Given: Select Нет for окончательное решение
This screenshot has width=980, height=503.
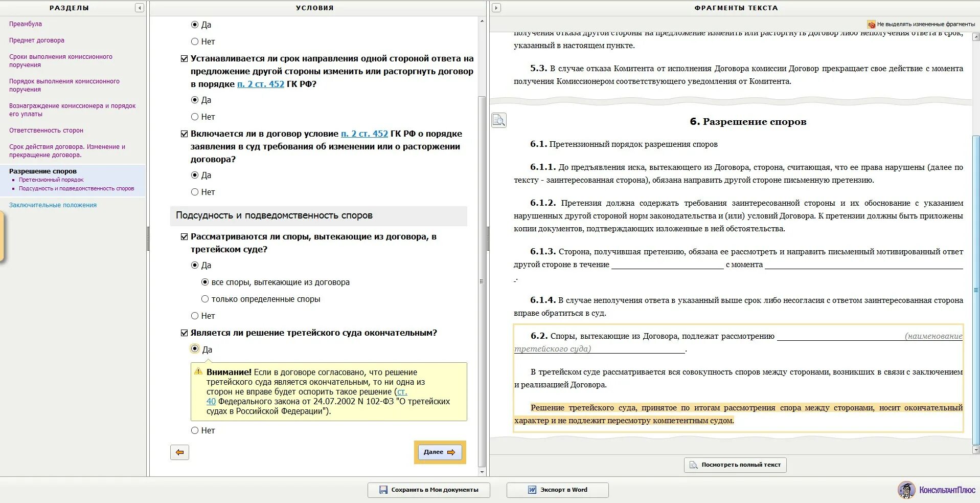Looking at the screenshot, I should 195,430.
